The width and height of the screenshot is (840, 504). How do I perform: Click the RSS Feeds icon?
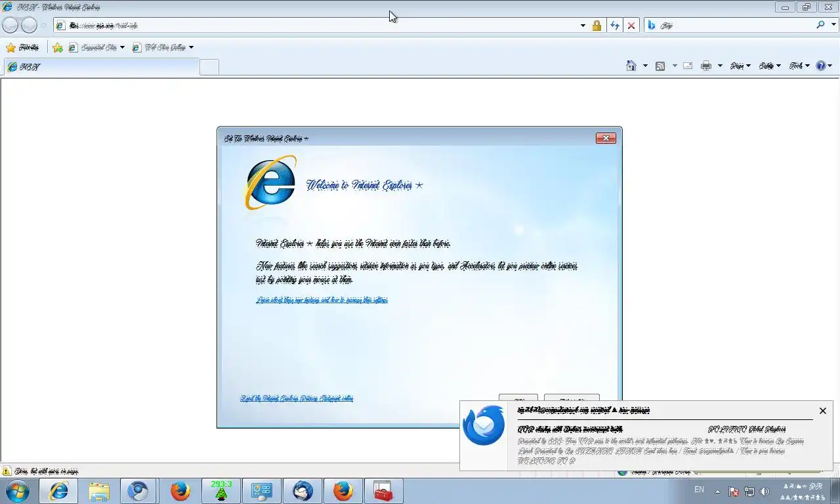[660, 66]
